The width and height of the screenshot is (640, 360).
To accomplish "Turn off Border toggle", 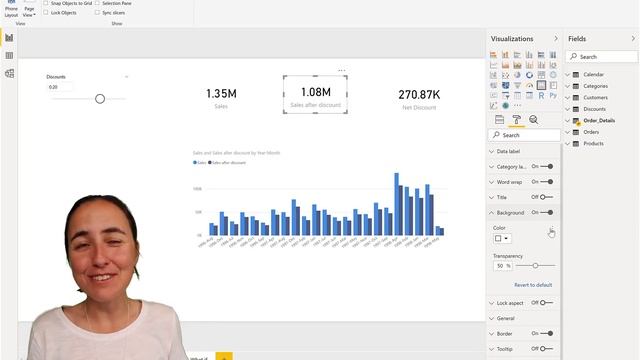I will pos(547,333).
